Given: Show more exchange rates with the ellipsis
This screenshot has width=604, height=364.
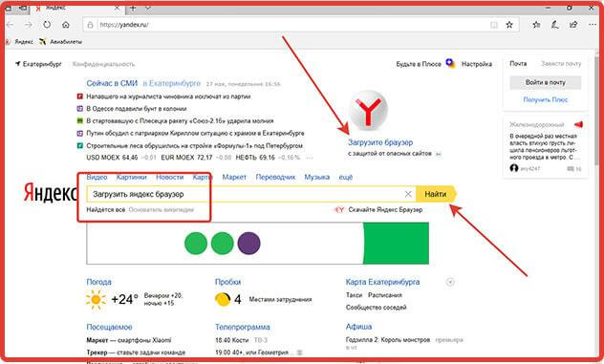Looking at the screenshot, I should click(x=309, y=158).
